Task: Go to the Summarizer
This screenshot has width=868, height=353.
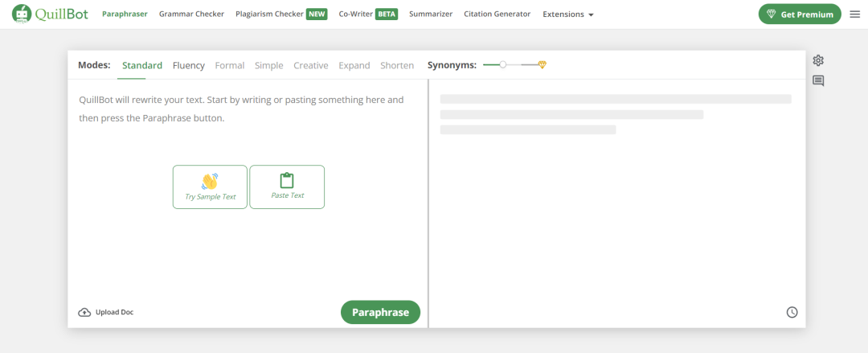Action: (431, 14)
